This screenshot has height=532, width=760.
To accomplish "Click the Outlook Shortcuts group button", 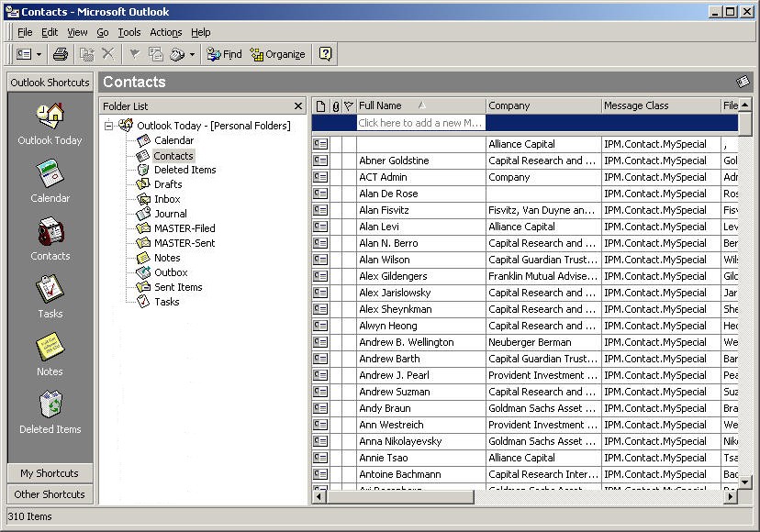I will pyautogui.click(x=50, y=83).
